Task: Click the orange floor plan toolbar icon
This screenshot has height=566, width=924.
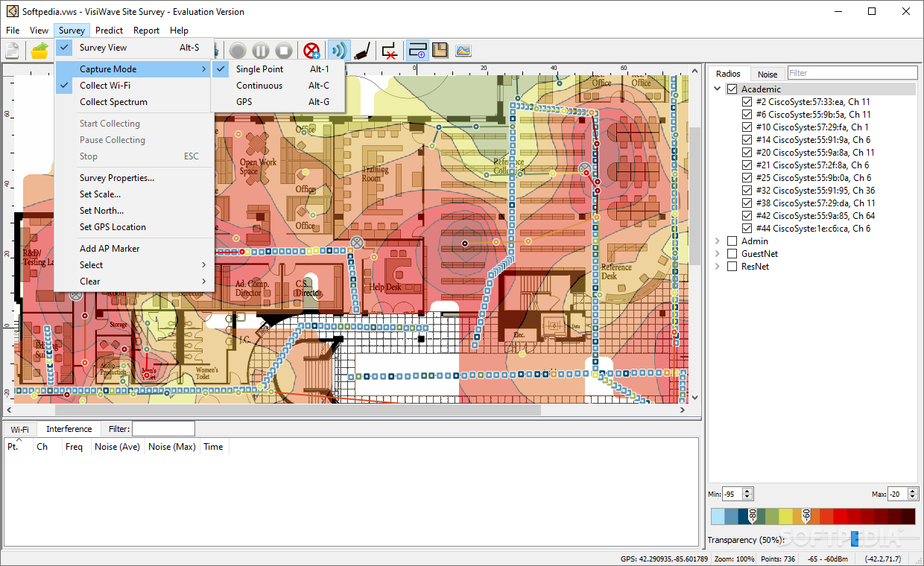Action: (x=440, y=51)
